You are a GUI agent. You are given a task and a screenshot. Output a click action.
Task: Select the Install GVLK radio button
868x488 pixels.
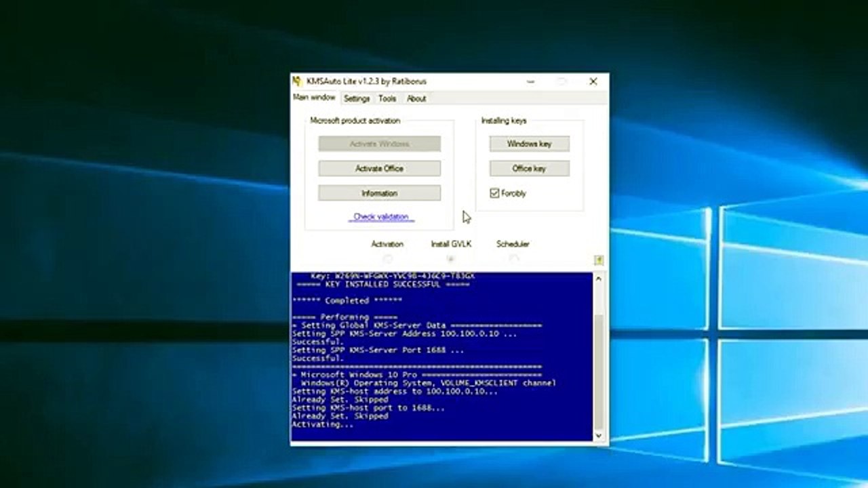point(450,259)
